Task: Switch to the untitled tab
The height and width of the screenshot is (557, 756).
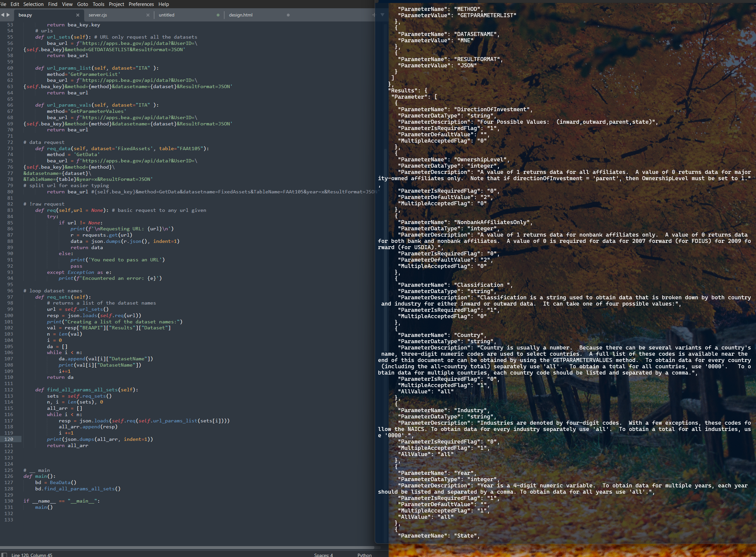Action: tap(167, 15)
